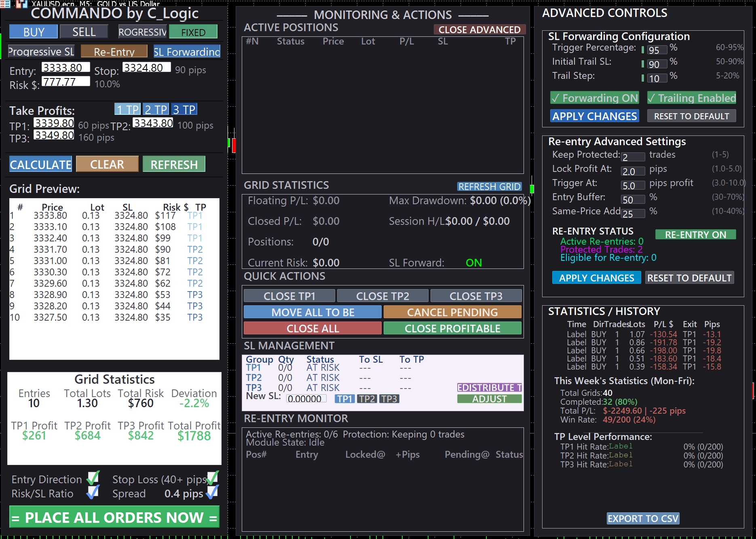
Task: Open the SL Forwarding tab
Action: (x=187, y=51)
